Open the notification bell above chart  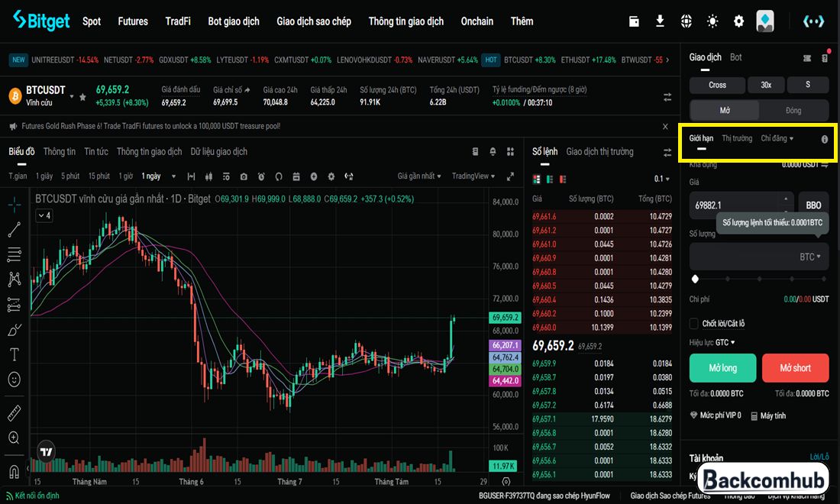pyautogui.click(x=493, y=151)
